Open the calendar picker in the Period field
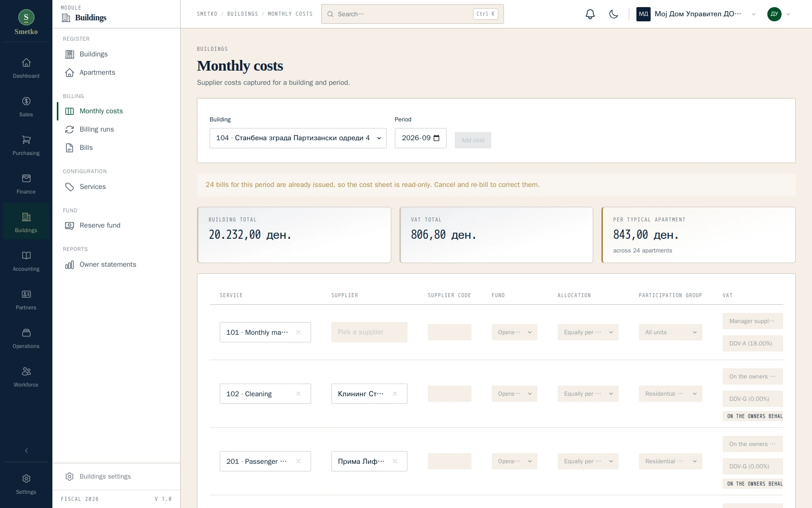This screenshot has height=508, width=812. [436, 138]
